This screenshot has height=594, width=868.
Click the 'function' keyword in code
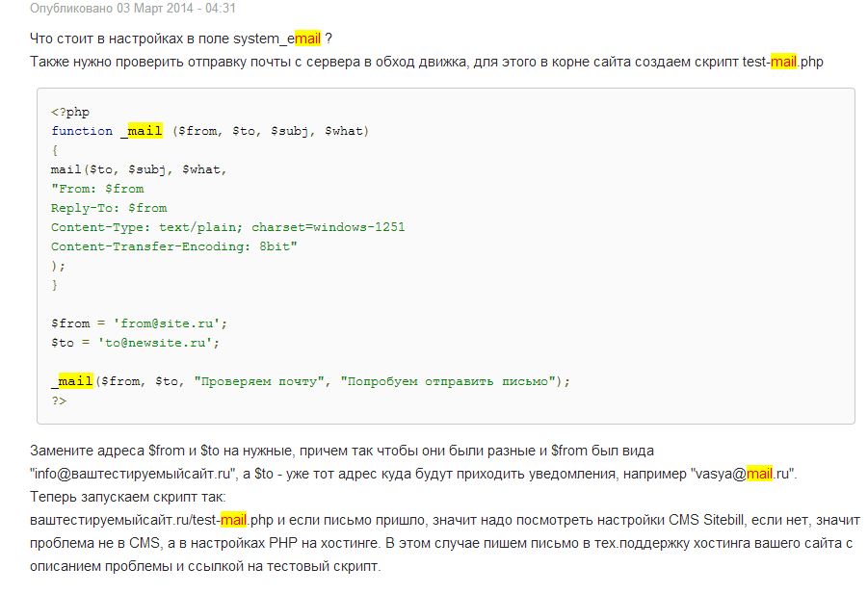[x=82, y=131]
